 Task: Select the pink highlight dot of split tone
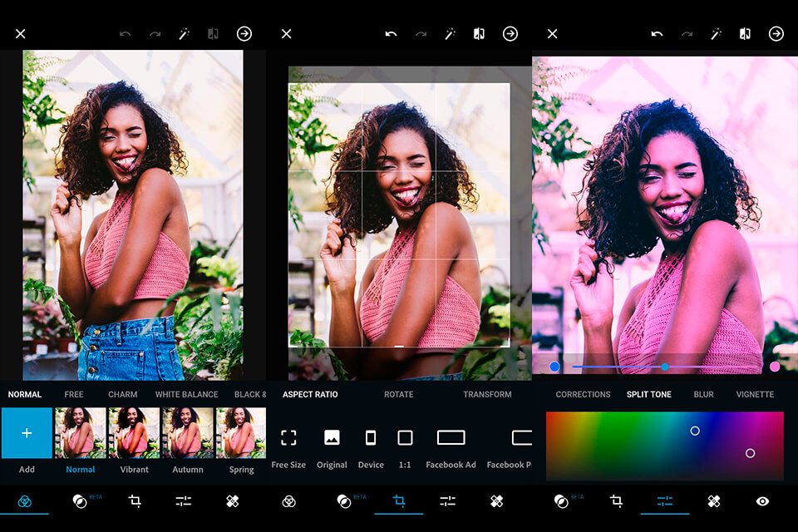pos(775,367)
